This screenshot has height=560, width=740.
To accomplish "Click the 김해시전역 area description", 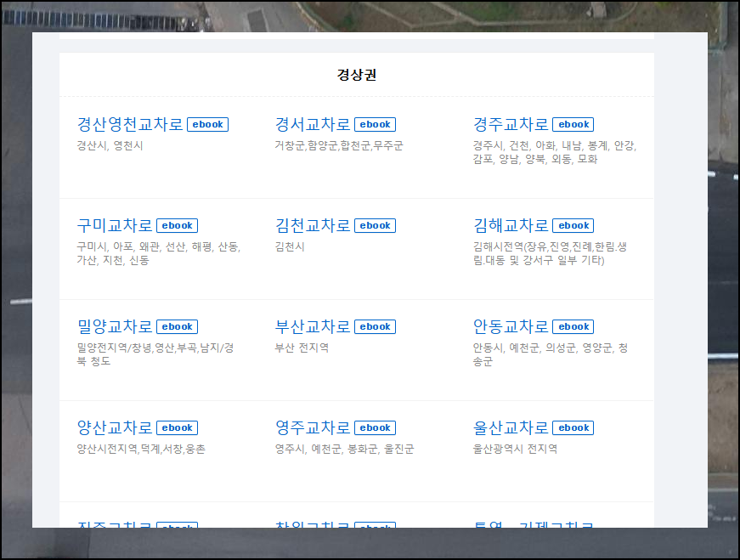I will (551, 253).
